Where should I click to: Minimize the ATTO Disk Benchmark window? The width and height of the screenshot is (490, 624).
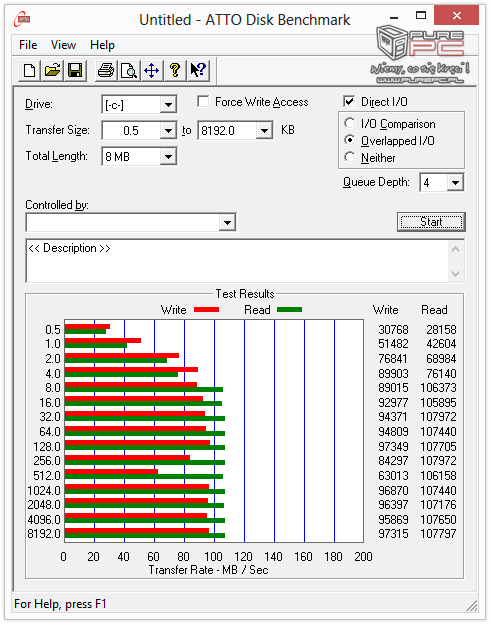click(x=394, y=18)
